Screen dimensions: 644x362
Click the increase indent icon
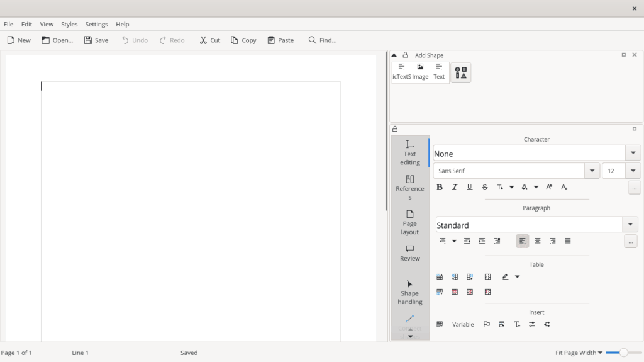coord(482,241)
